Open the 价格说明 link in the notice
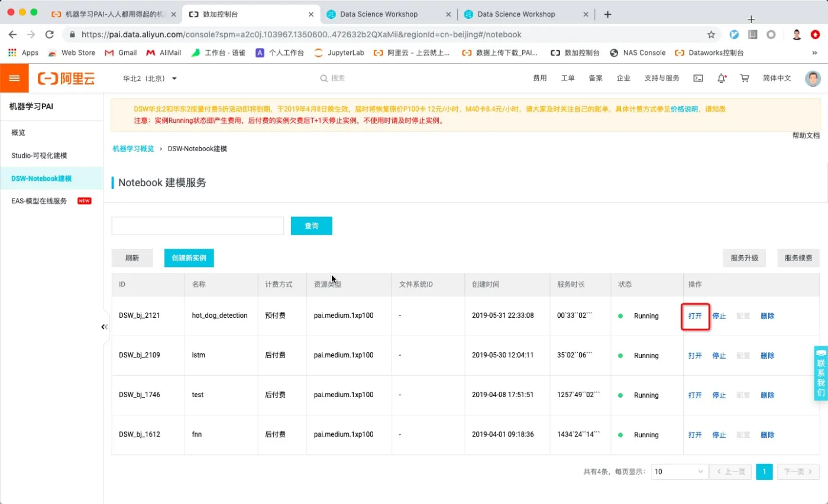Viewport: 828px width, 504px height. coord(684,109)
